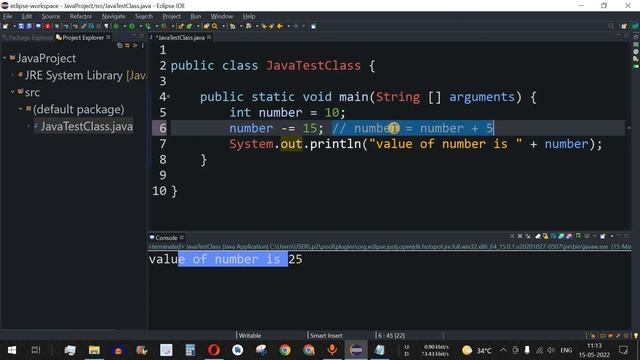Click the Remove Launch X icon in console
The width and height of the screenshot is (640, 360).
[520, 236]
